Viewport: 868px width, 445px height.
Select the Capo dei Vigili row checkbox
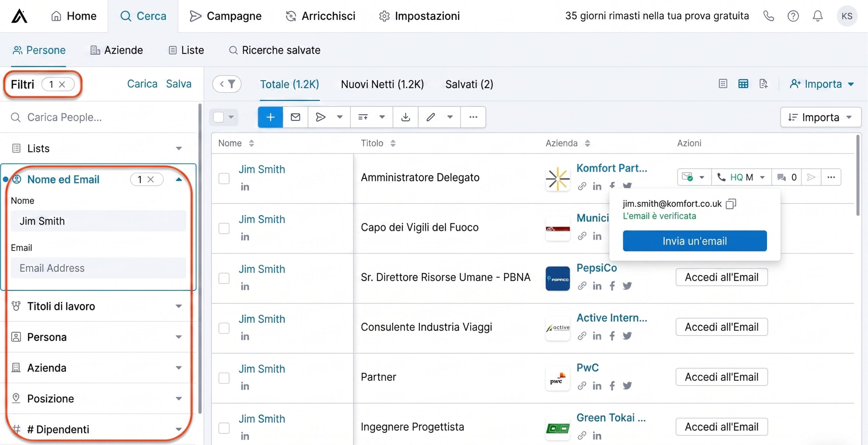pos(224,228)
